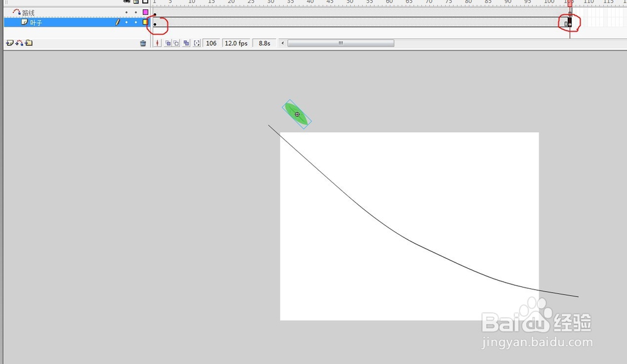This screenshot has height=364, width=627.
Task: Click frame 110 on timeline ruler
Action: [x=589, y=3]
